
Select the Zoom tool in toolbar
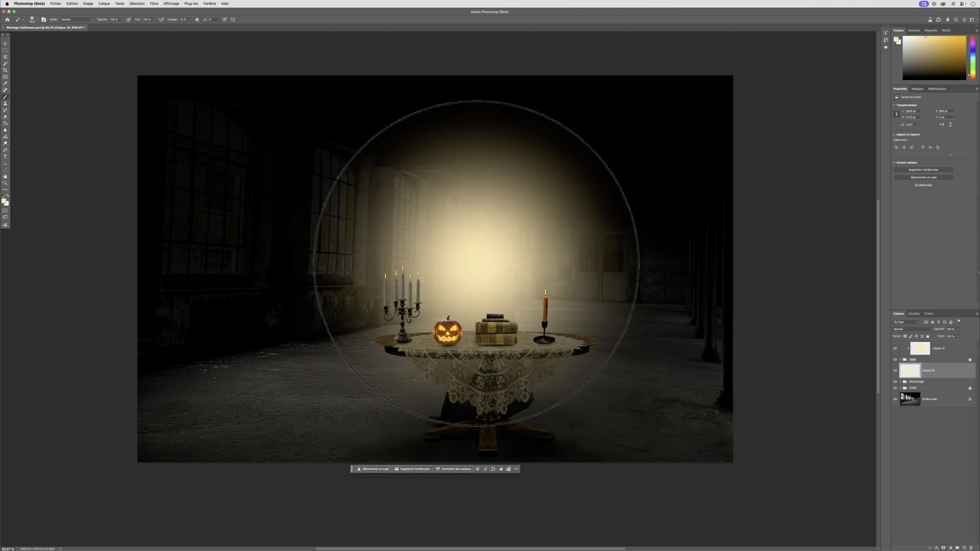tap(5, 183)
